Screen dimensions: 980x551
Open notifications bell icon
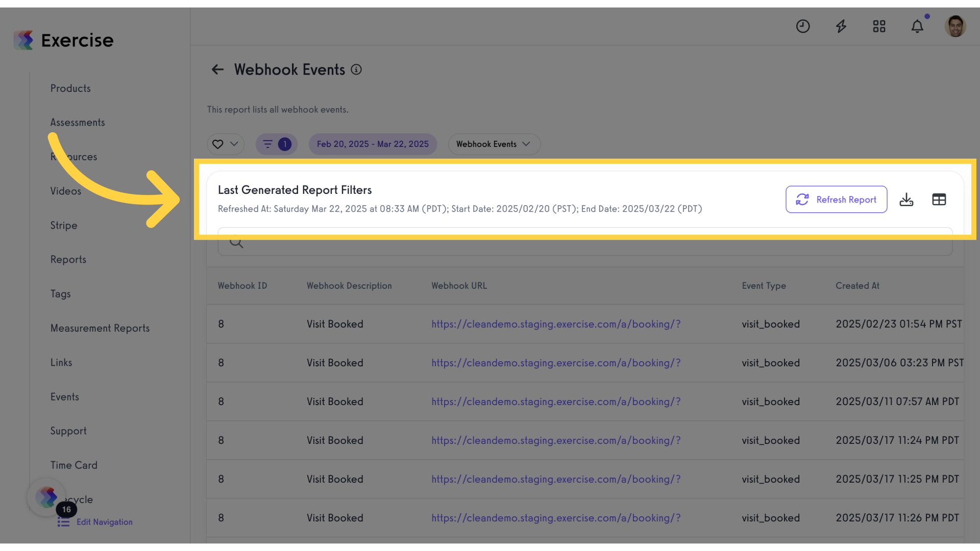click(x=917, y=26)
